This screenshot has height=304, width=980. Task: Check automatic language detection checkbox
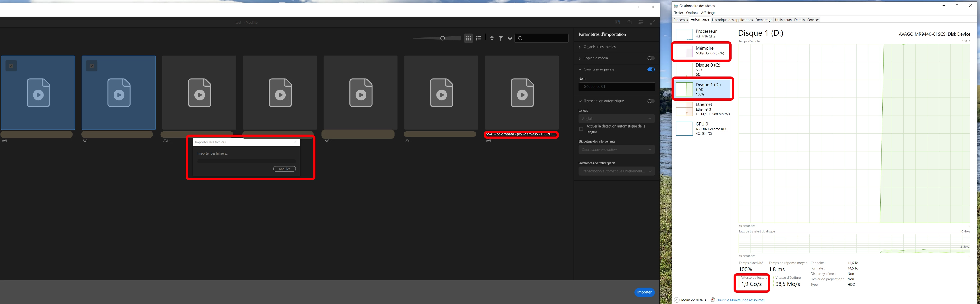click(581, 129)
